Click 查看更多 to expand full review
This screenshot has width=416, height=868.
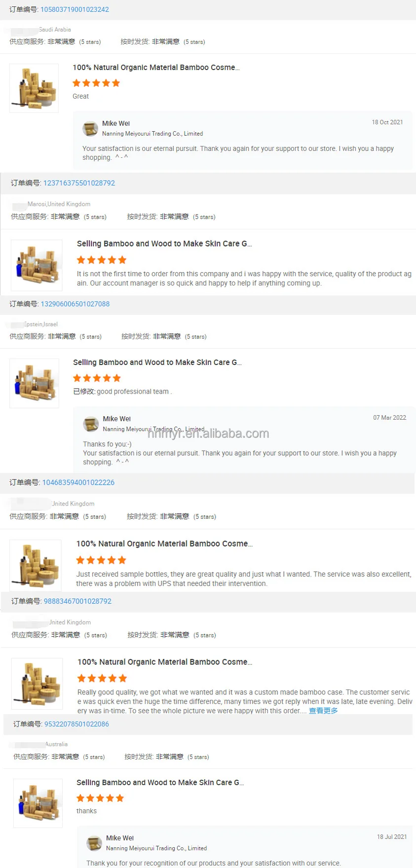point(323,711)
